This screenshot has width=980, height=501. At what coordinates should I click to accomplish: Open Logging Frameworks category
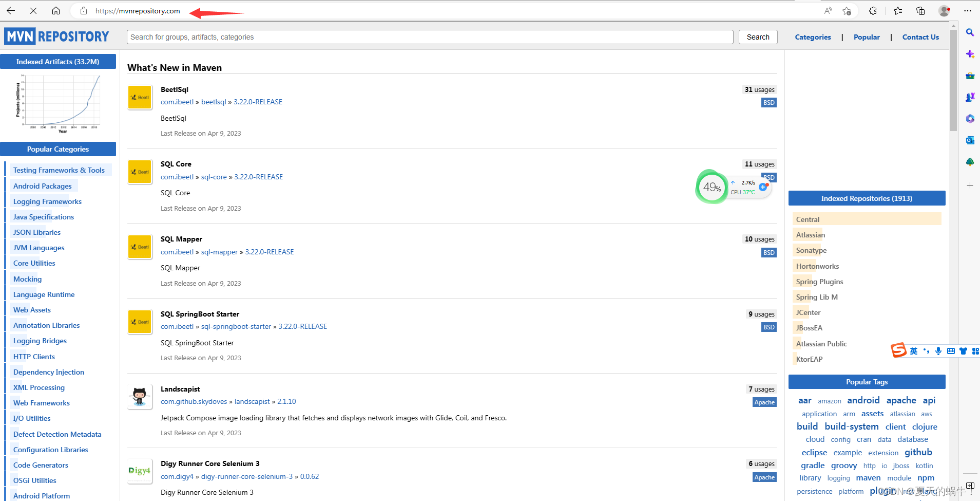pos(47,201)
